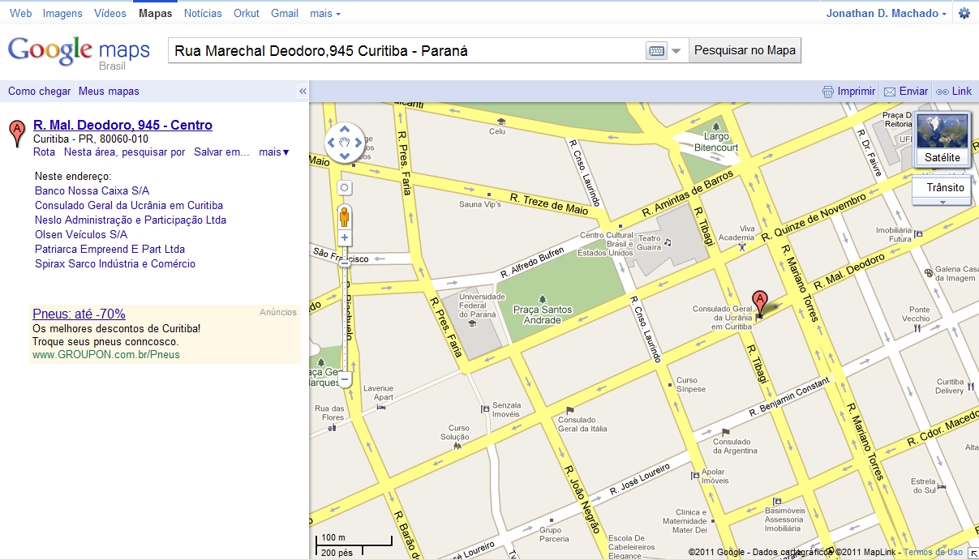The image size is (979, 560).
Task: Open the Jonathan D. Machado account menu
Action: 887,14
